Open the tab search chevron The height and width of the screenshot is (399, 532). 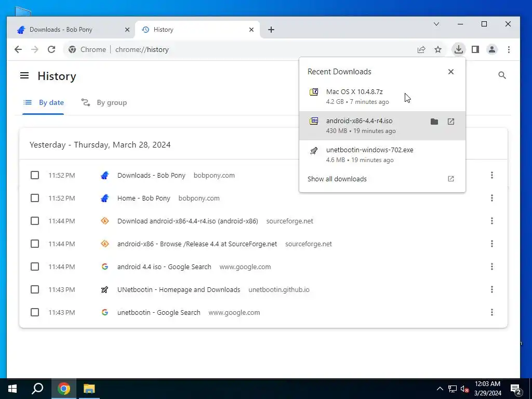pos(436,24)
